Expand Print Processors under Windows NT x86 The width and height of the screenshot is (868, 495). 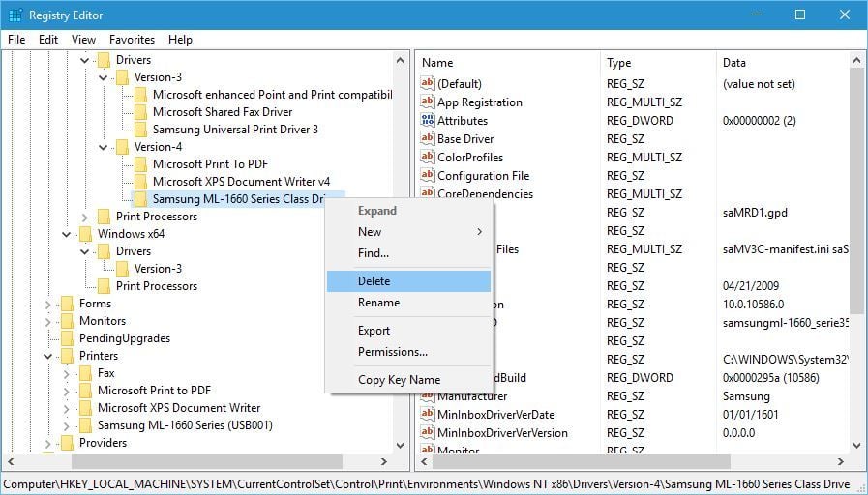(85, 217)
